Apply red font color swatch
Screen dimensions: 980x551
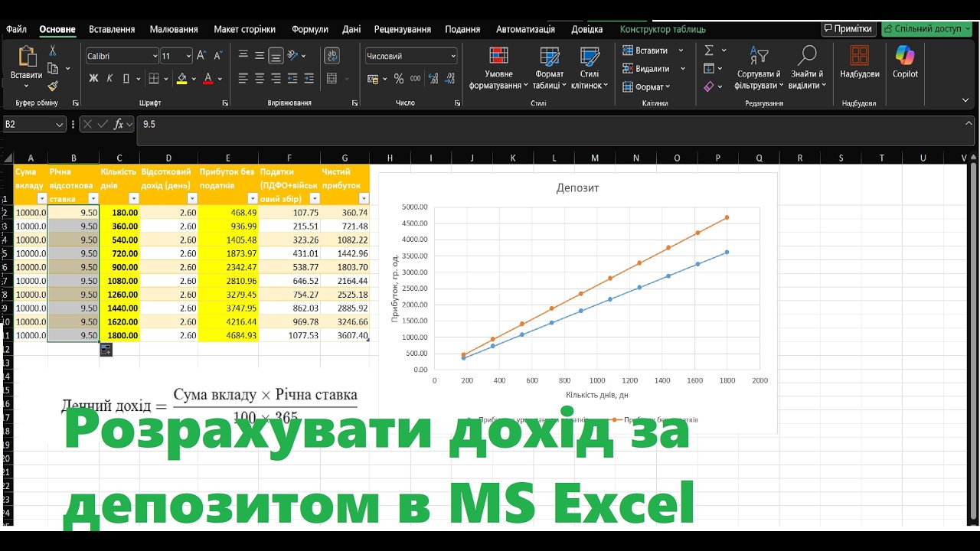pos(208,78)
